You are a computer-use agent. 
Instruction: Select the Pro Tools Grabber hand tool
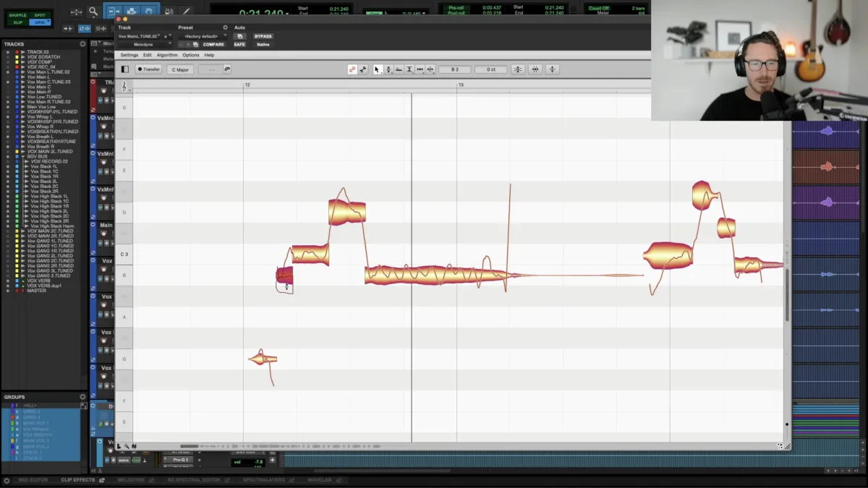pyautogui.click(x=150, y=11)
